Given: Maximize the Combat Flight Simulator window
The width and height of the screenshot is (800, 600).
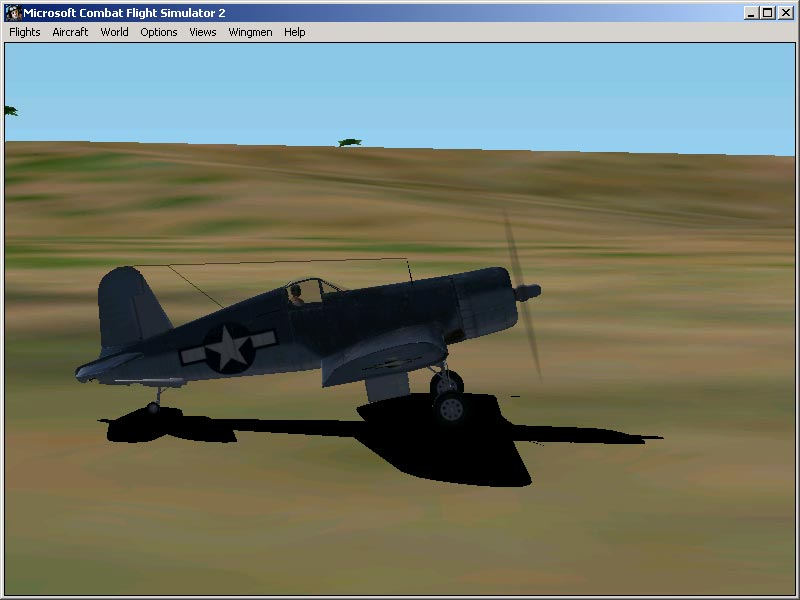Looking at the screenshot, I should 767,13.
